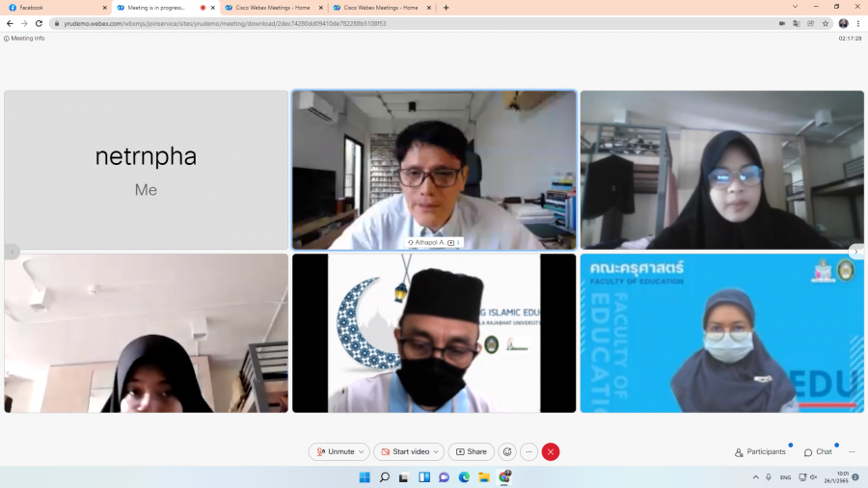Switch to the Facebook browser tab
The width and height of the screenshot is (868, 488).
coord(53,8)
